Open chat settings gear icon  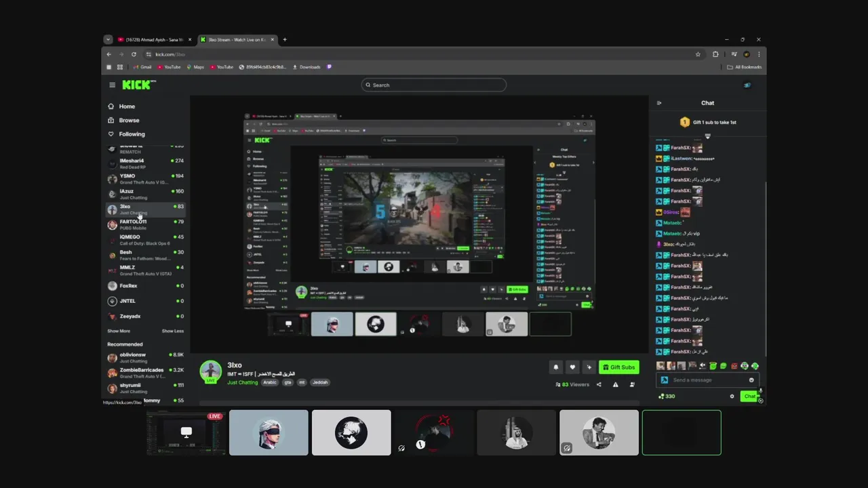point(732,396)
